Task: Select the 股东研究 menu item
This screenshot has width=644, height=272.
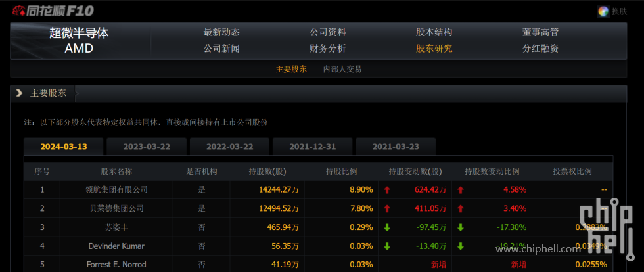Action: [434, 49]
